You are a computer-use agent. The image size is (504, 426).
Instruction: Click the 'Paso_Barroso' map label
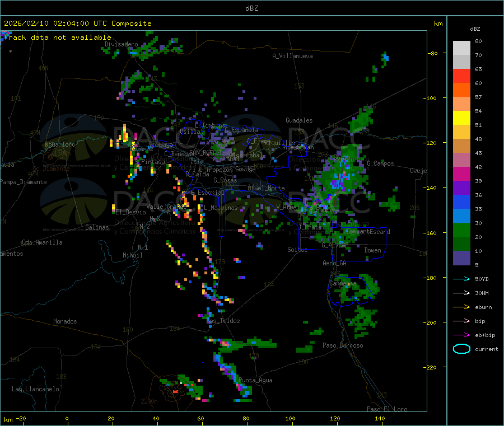pos(343,345)
